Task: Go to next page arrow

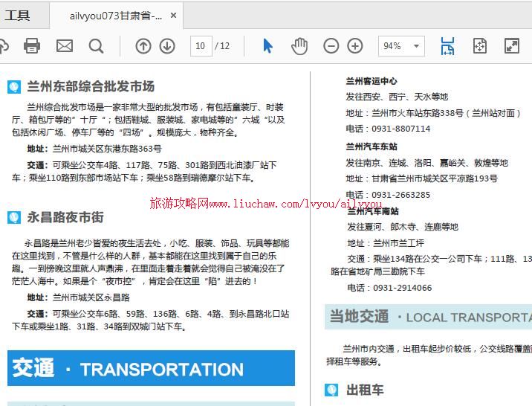Action: click(x=168, y=46)
